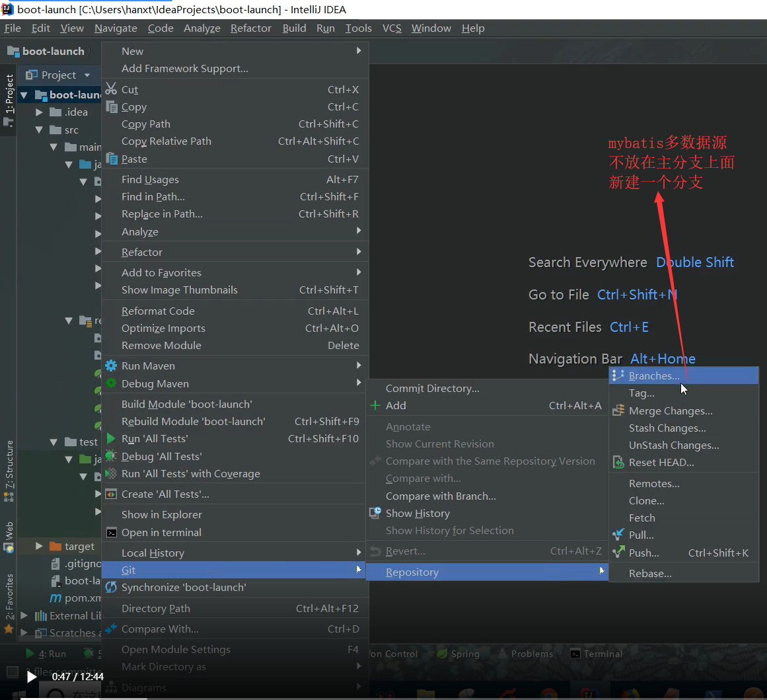
Task: Click the Cut scissors icon
Action: (x=112, y=89)
